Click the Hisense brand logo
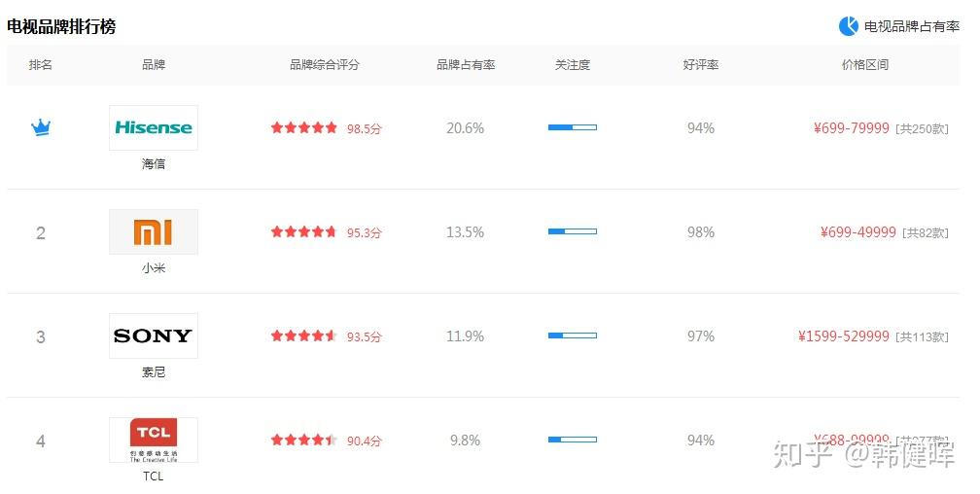The image size is (980, 494). [154, 127]
